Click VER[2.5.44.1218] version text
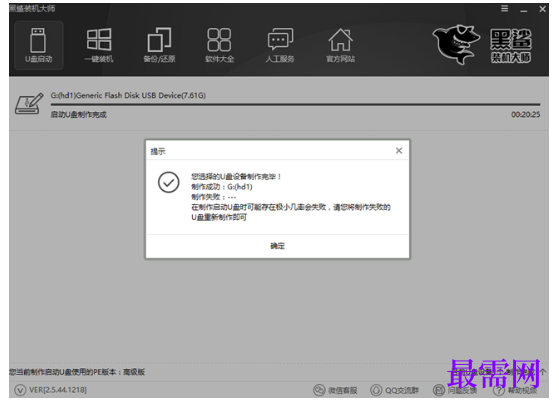 tap(58, 390)
